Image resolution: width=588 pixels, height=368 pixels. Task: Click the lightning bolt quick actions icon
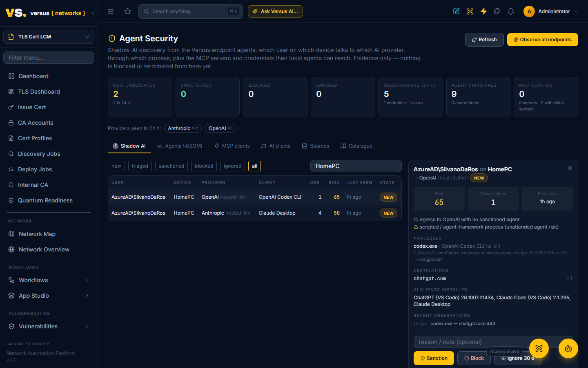483,11
